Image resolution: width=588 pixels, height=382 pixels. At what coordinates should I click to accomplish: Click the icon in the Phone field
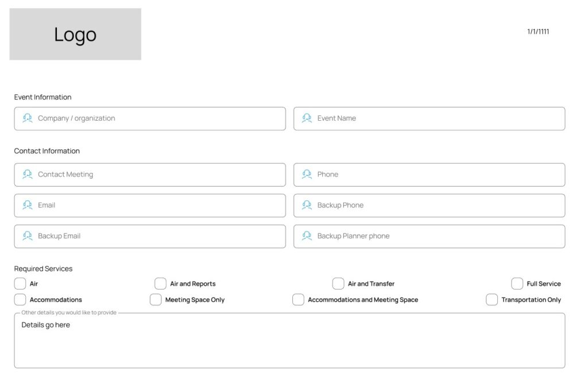[x=307, y=175]
